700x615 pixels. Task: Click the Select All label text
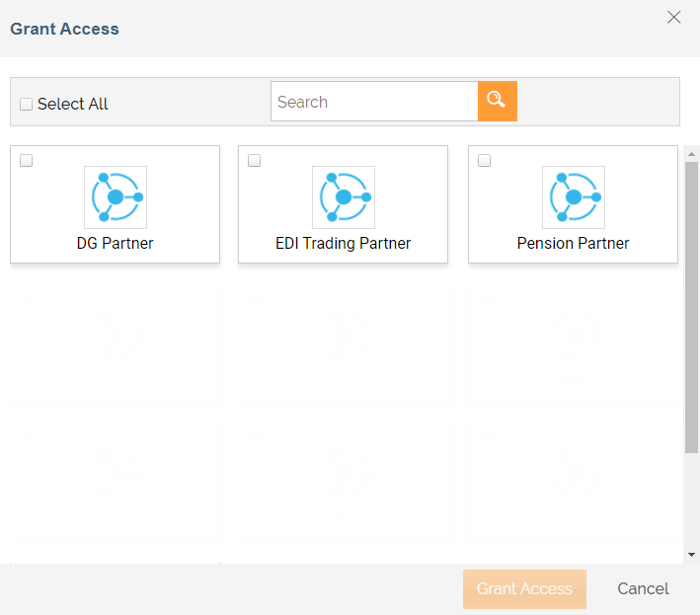point(73,104)
